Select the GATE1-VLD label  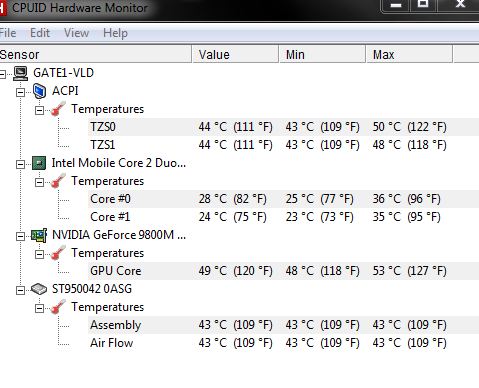click(63, 73)
